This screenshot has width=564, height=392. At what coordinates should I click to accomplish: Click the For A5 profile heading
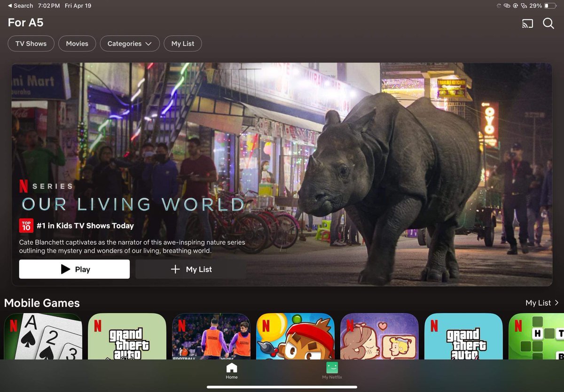point(25,23)
